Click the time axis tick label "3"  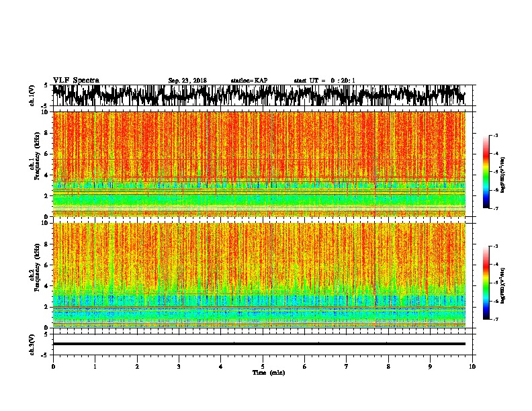pyautogui.click(x=179, y=367)
